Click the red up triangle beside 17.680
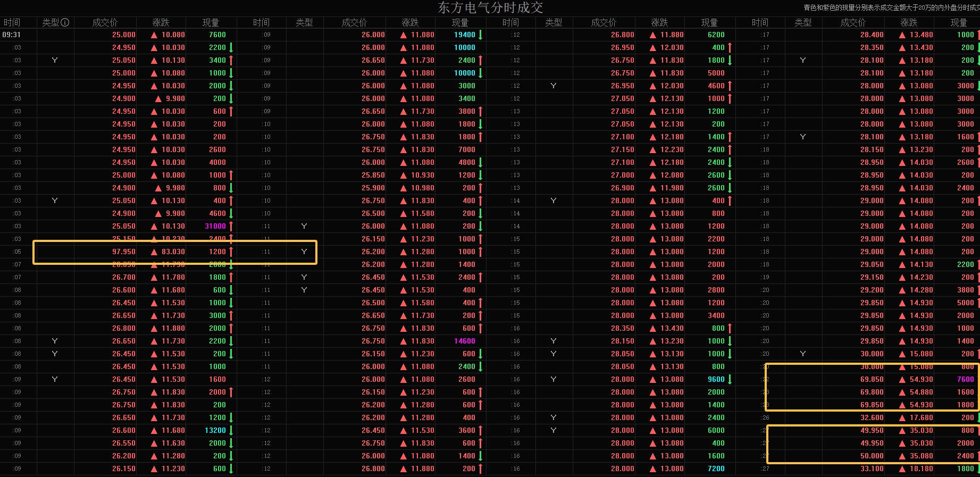The image size is (980, 477). (902, 418)
